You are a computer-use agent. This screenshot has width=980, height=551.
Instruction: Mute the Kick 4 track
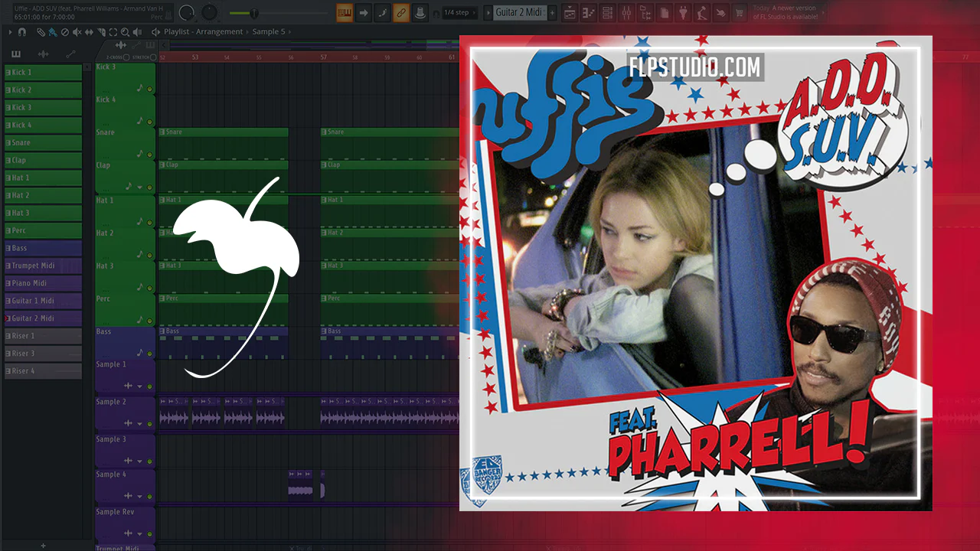(149, 122)
